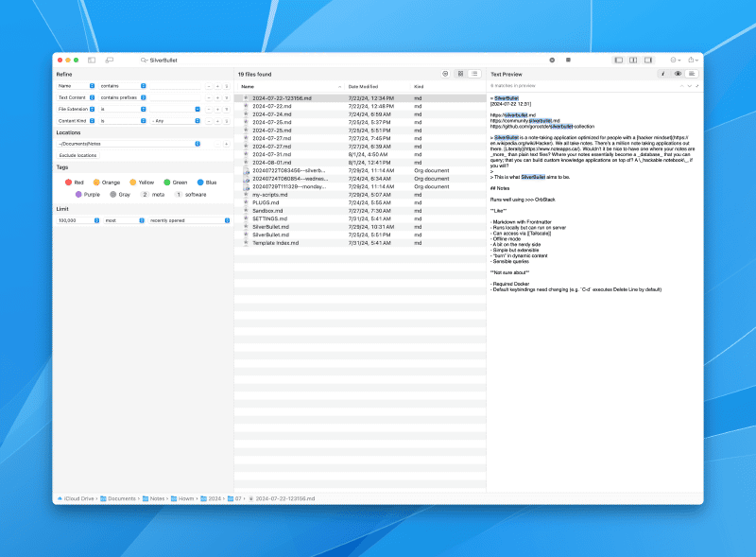The width and height of the screenshot is (756, 557).
Task: Select the text preview pane icon
Action: pyautogui.click(x=692, y=73)
